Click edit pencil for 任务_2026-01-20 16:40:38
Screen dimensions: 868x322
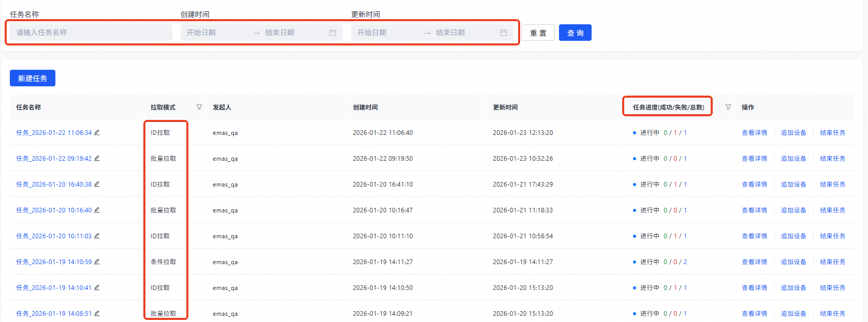(x=97, y=184)
